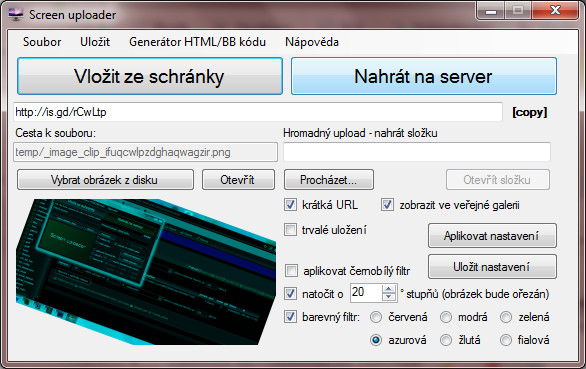Click the Aplikovat nastavení button

tap(492, 236)
